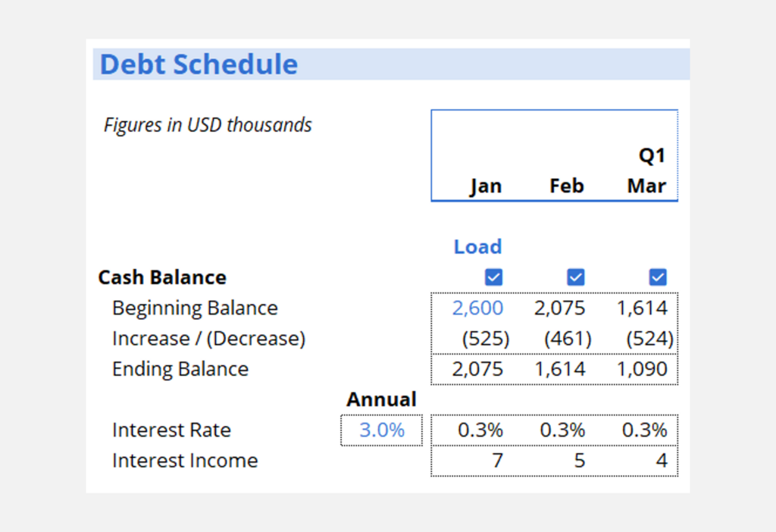Toggle the Mar load checkbox
Image resolution: width=776 pixels, height=532 pixels.
pos(658,277)
